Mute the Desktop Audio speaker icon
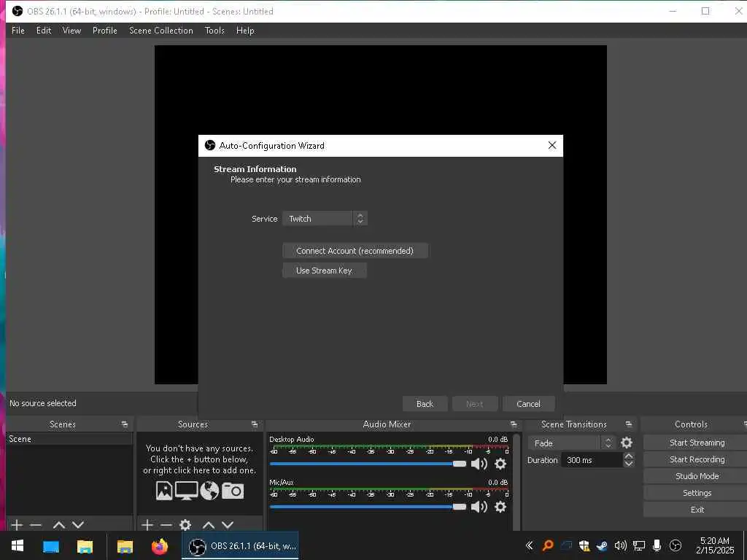This screenshot has width=747, height=560. pos(479,464)
